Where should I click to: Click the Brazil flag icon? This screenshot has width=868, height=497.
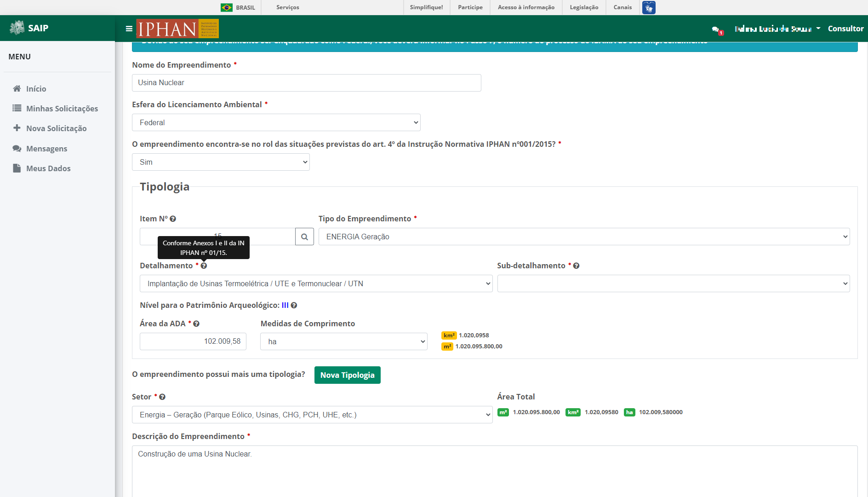point(226,7)
